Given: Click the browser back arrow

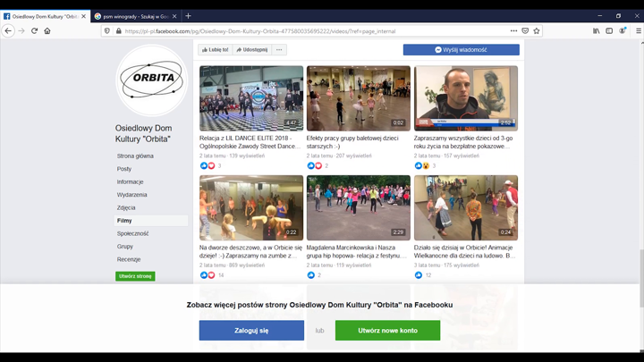Looking at the screenshot, I should point(8,30).
